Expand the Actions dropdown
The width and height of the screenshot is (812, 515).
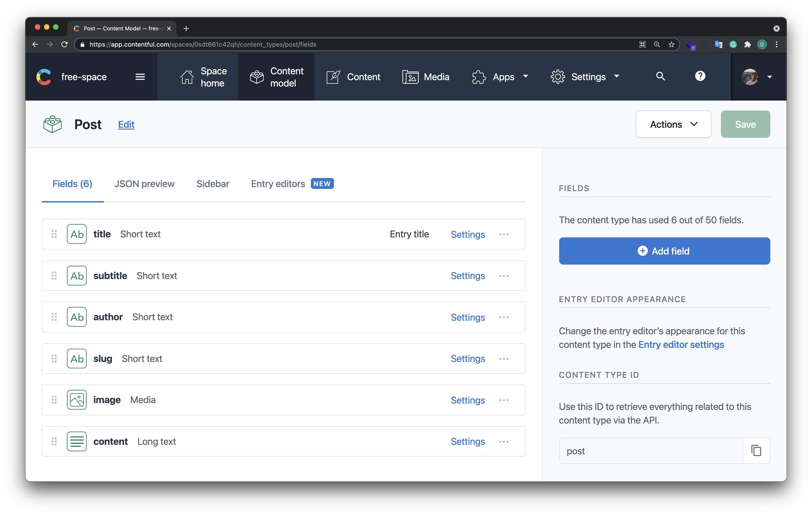[673, 124]
